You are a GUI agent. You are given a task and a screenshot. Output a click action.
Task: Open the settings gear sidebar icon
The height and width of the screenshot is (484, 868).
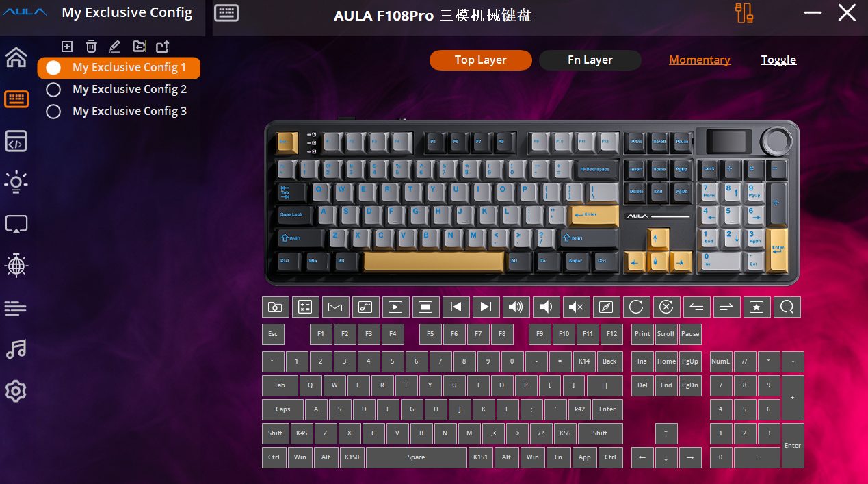pos(16,392)
